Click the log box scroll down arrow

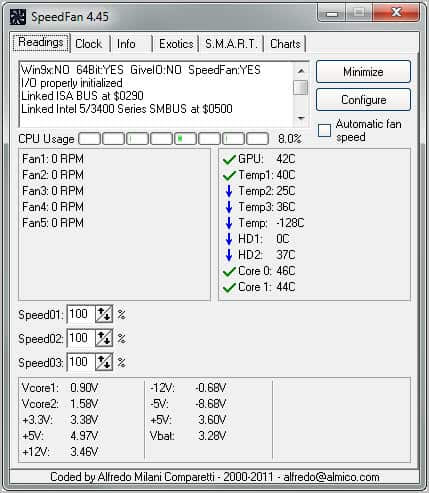[x=301, y=118]
